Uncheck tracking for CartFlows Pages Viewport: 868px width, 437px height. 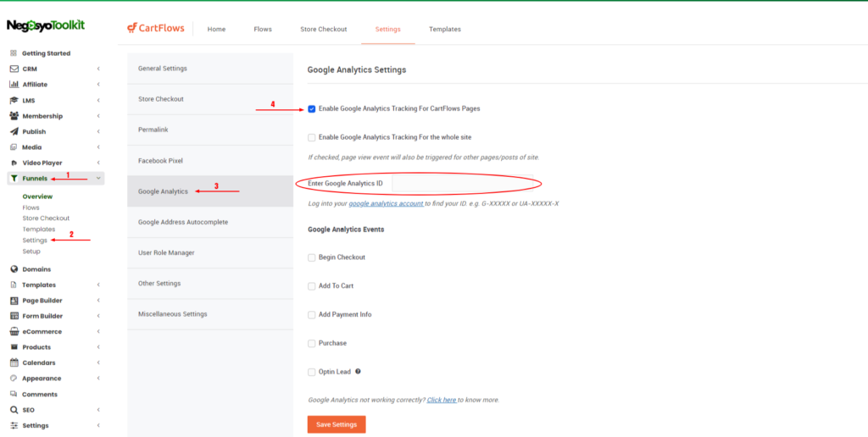(x=312, y=109)
